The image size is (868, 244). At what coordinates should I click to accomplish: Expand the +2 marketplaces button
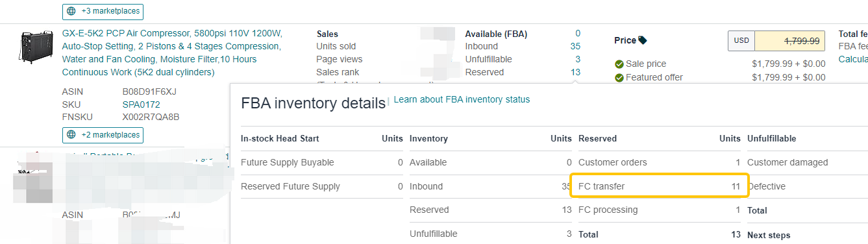coord(103,135)
